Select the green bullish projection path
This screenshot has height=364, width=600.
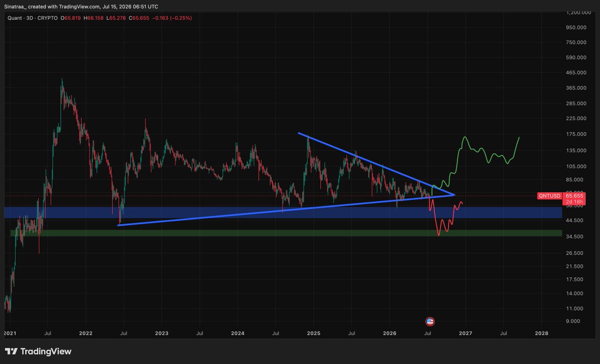coord(475,151)
